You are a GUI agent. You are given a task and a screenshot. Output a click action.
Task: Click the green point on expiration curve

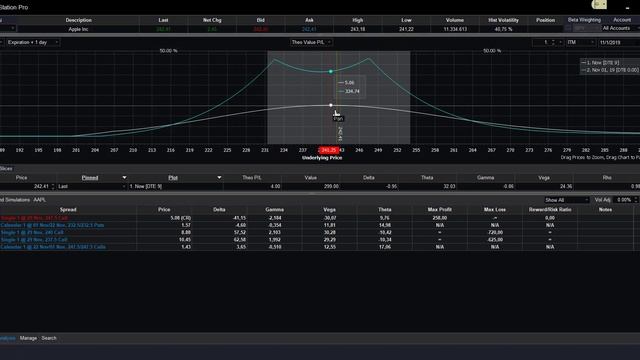coord(331,71)
